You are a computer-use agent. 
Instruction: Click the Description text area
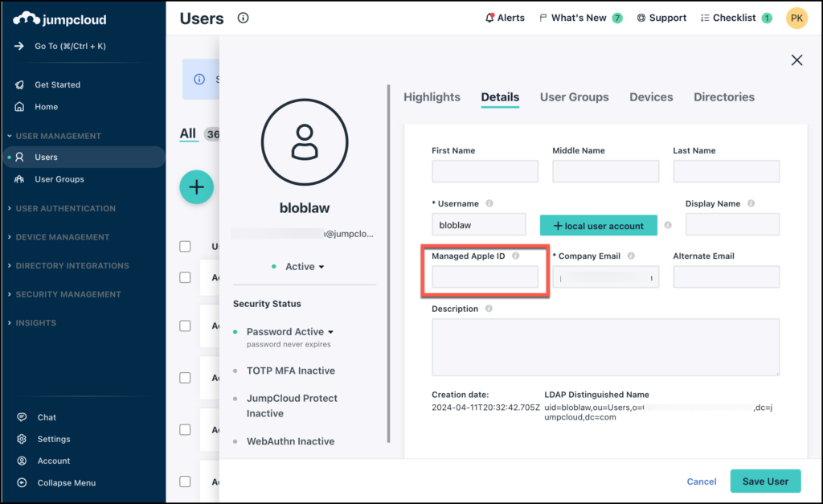coord(606,347)
